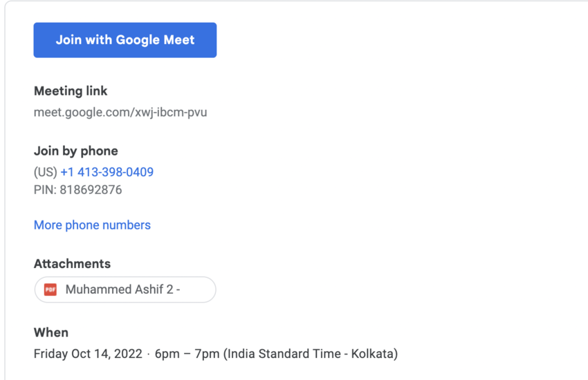The width and height of the screenshot is (588, 380).
Task: Call the +1 413-398-0409 phone link
Action: click(107, 172)
